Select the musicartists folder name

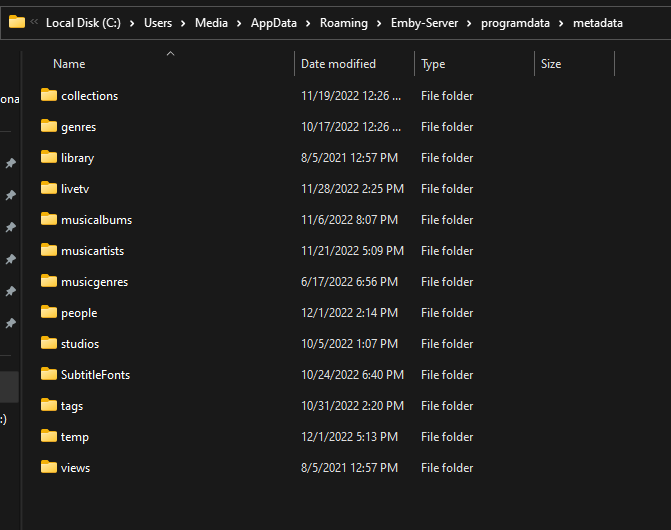[92, 251]
